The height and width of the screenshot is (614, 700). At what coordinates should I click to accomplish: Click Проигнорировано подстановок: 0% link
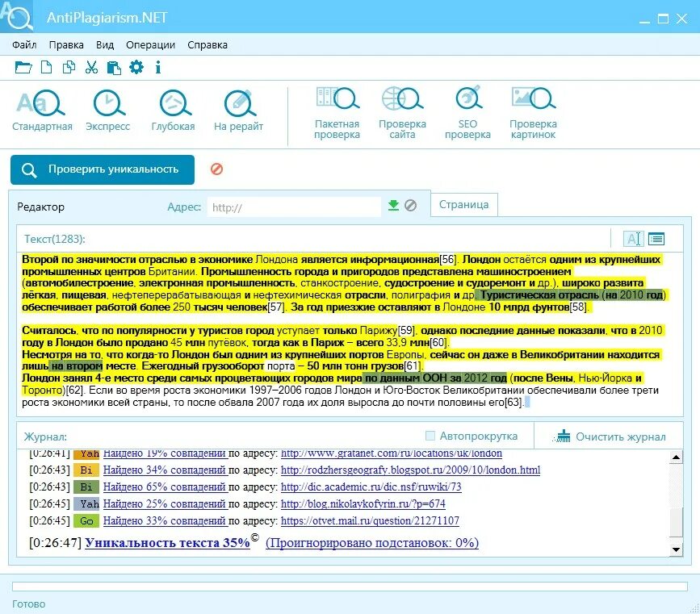pos(372,543)
